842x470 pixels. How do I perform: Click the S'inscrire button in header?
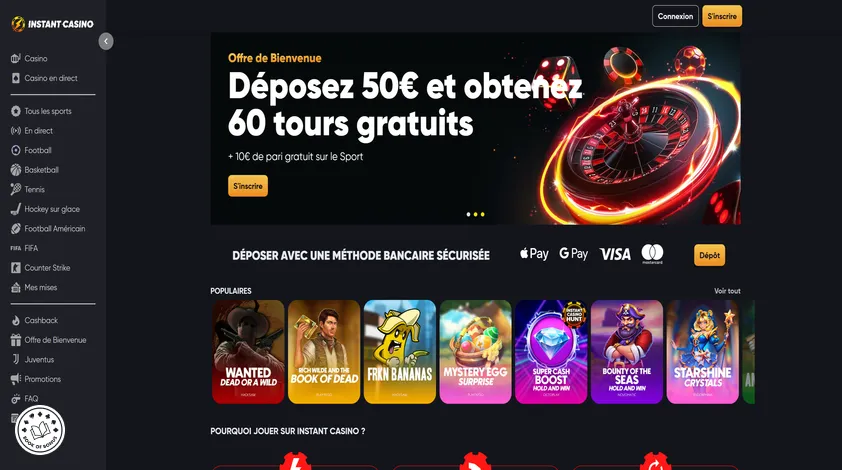click(x=722, y=16)
